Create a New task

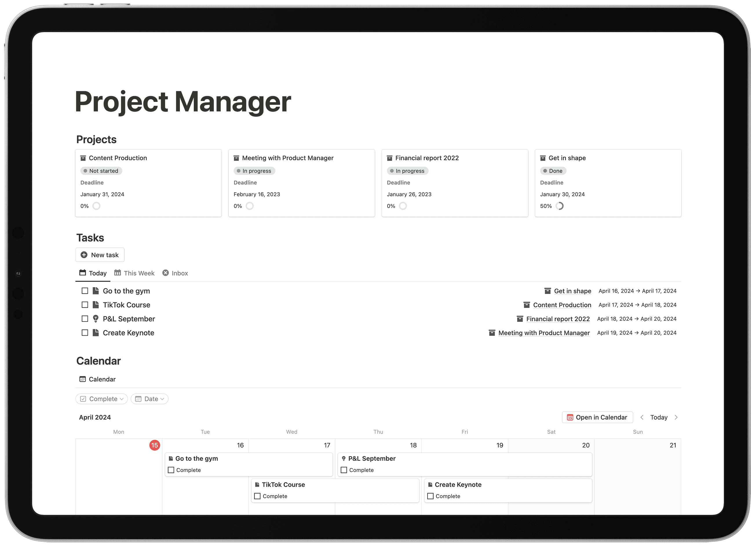[100, 255]
